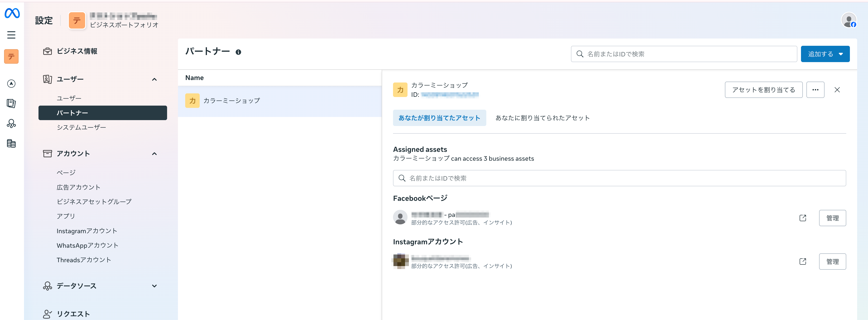This screenshot has width=868, height=320.
Task: Open external link icon for Instagram account
Action: click(803, 262)
